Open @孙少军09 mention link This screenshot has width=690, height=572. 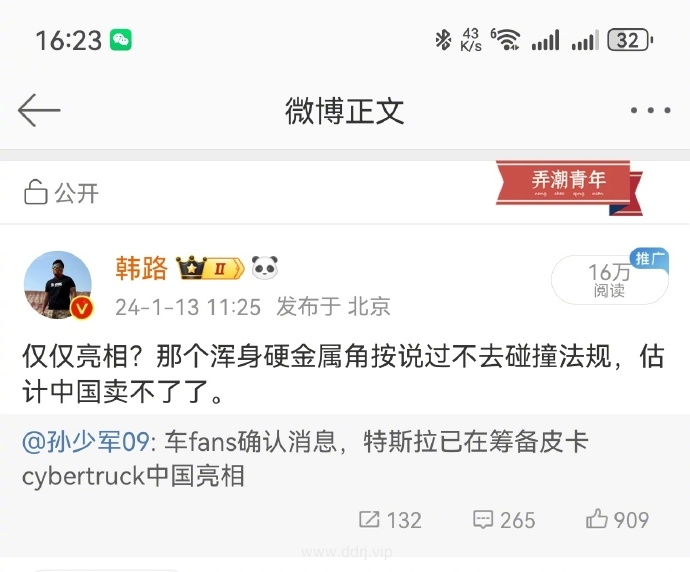[86, 441]
